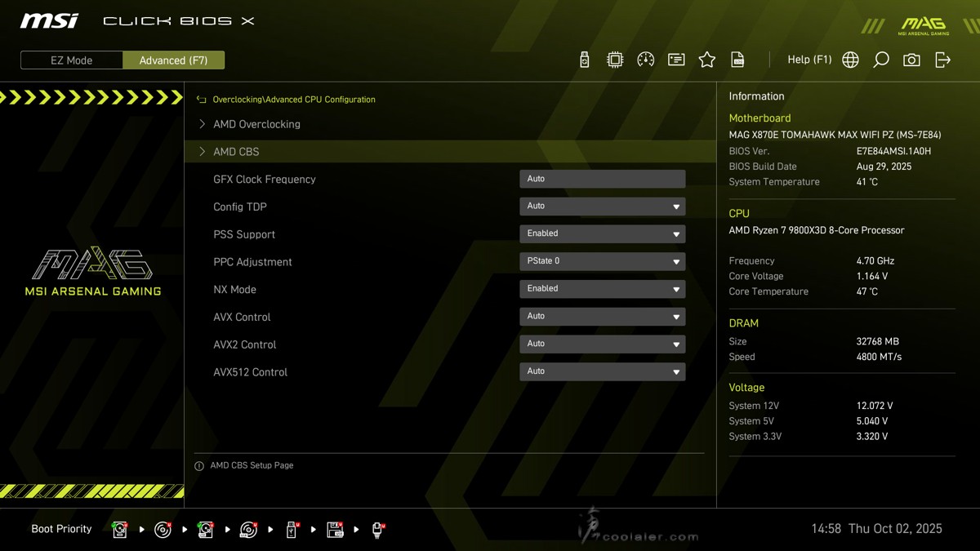
Task: Open the PPC Adjustment PState 0 dropdown
Action: tap(602, 261)
